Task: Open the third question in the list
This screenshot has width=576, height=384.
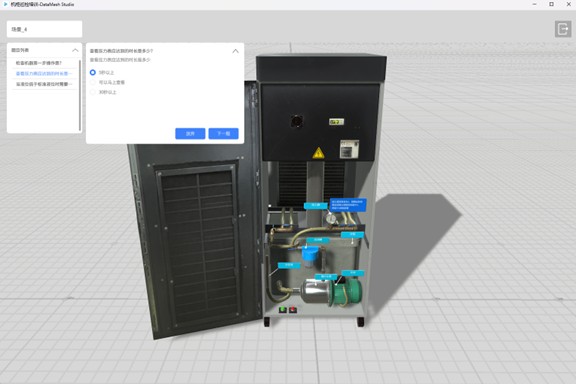Action: coord(44,84)
